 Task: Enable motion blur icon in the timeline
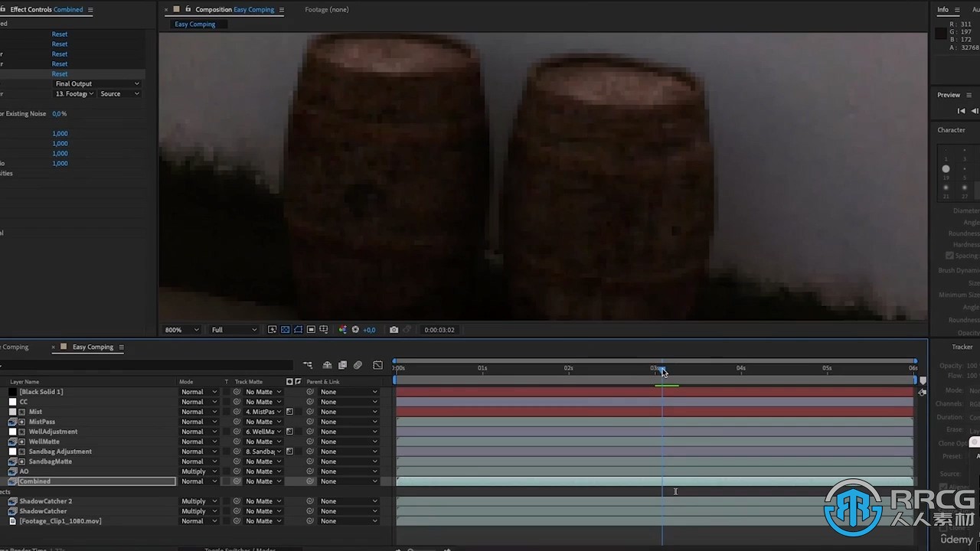point(358,365)
